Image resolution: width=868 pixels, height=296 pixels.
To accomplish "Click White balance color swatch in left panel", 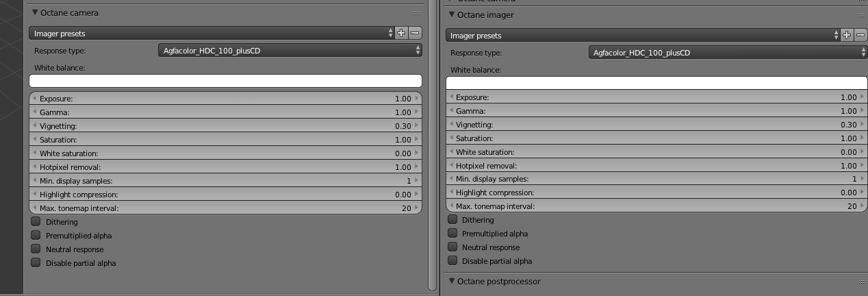I will tap(225, 81).
